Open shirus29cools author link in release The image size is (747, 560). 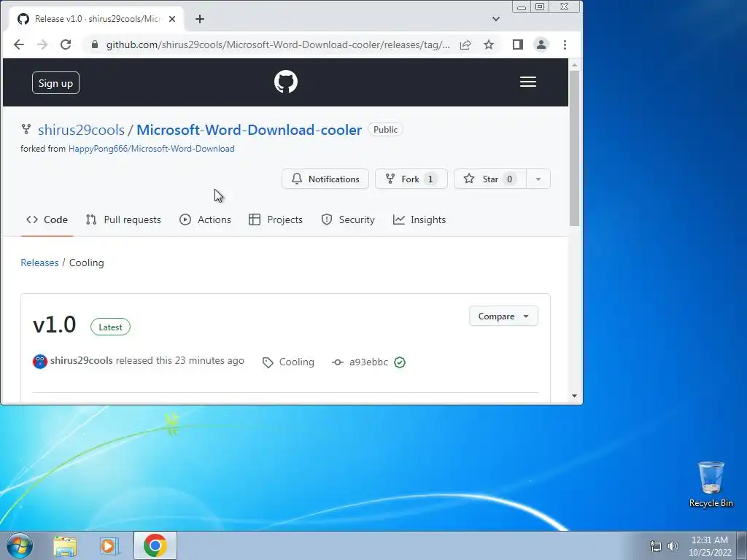coord(82,360)
